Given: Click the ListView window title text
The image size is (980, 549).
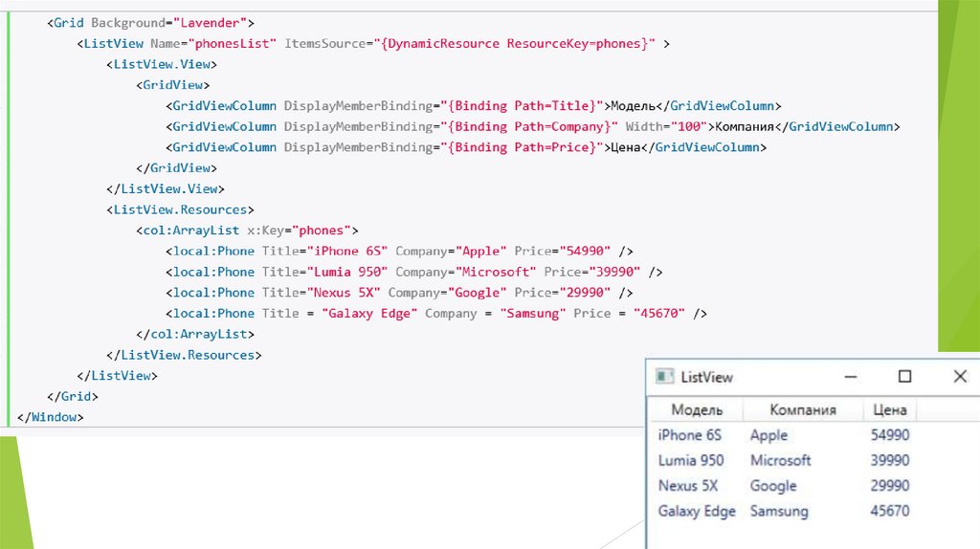Looking at the screenshot, I should (x=706, y=377).
